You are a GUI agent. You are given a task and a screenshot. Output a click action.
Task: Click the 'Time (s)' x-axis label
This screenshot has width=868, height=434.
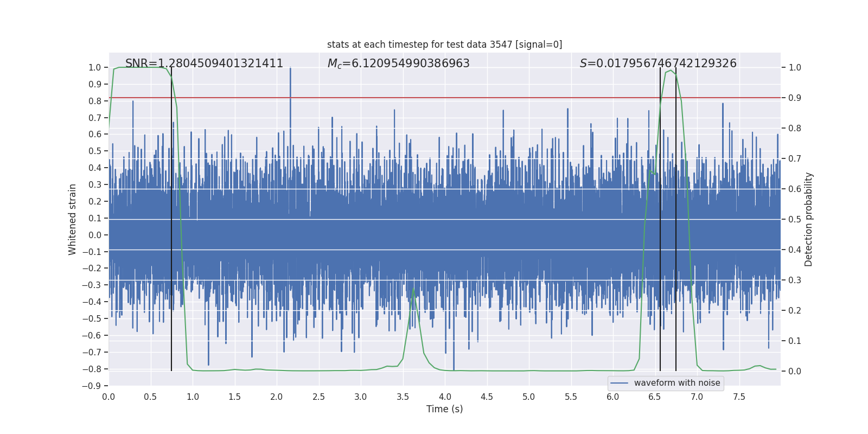point(444,409)
